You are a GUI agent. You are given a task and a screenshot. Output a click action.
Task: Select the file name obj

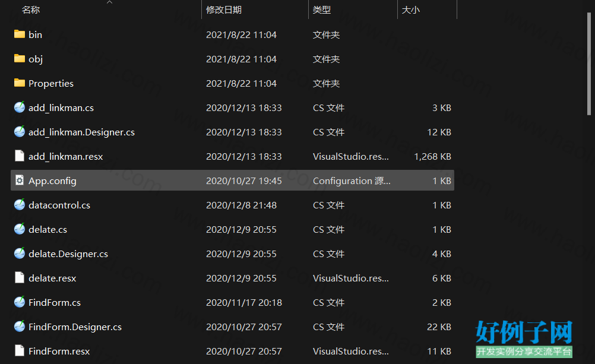click(x=36, y=59)
